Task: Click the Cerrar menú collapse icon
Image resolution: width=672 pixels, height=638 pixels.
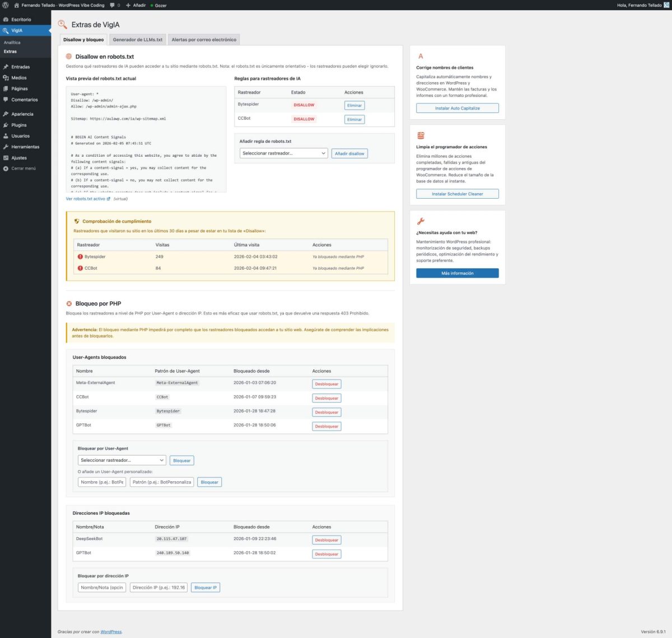Action: pos(6,168)
